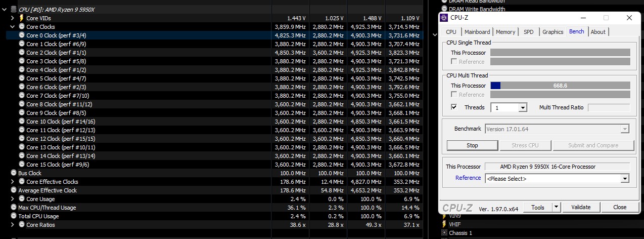Click the clock icon of Core 10 Clock
Viewport: 644px width, 239px height.
coord(22,122)
